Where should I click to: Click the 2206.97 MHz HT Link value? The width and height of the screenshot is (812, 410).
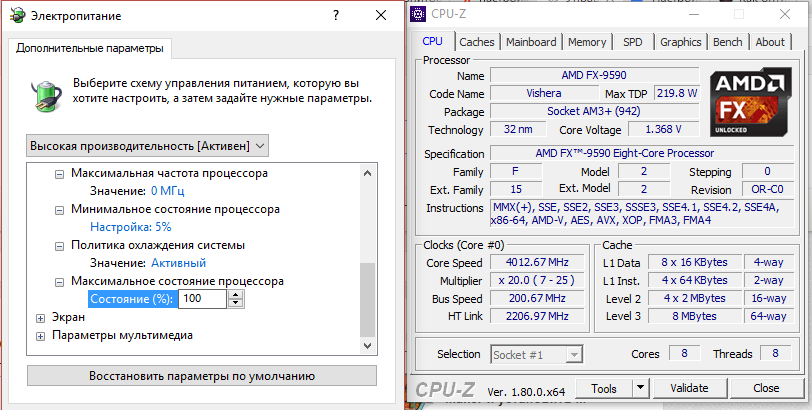coord(537,316)
